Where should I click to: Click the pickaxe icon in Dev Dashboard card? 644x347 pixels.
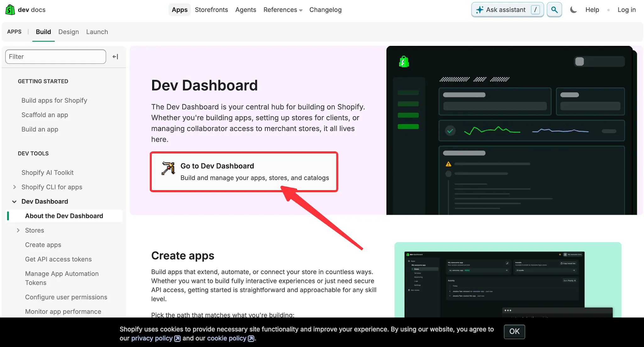(168, 168)
